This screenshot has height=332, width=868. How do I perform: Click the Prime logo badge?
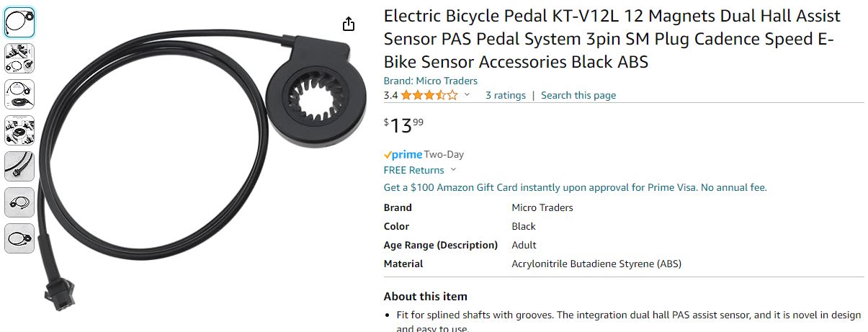point(403,154)
